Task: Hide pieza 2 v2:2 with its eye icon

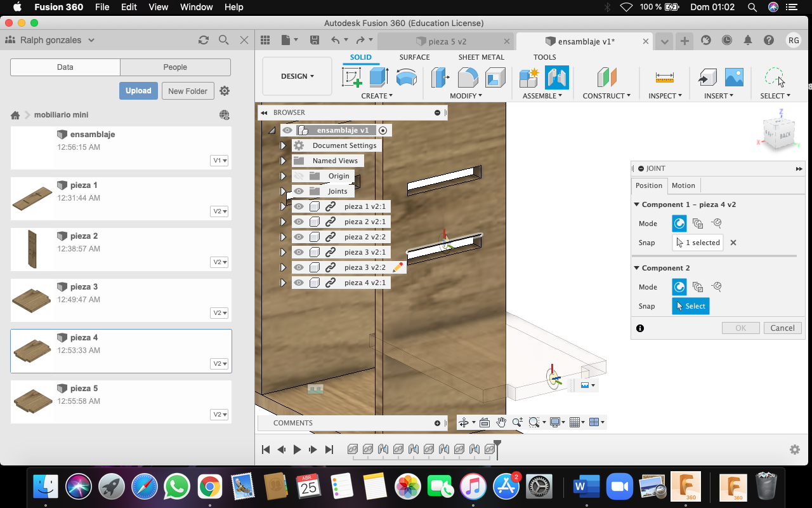Action: [x=299, y=237]
